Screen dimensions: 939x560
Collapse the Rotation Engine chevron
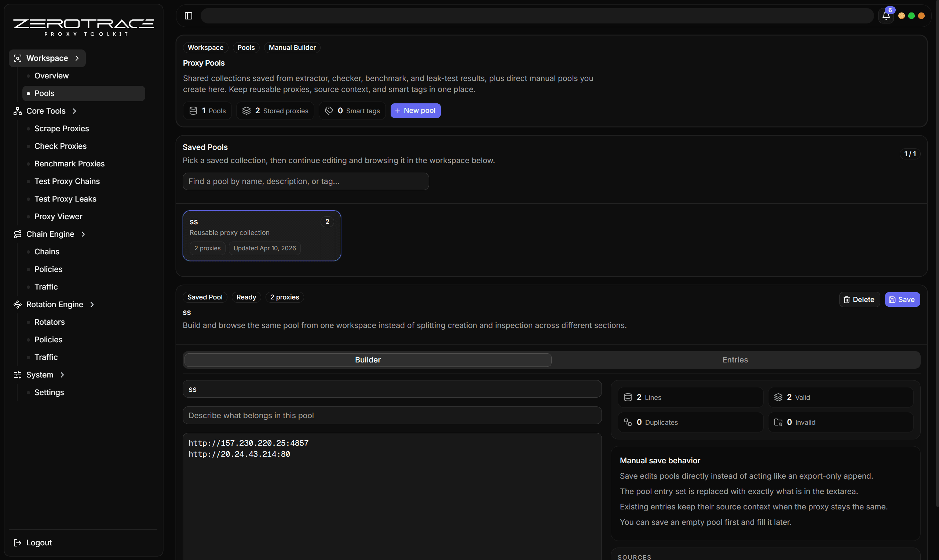(x=92, y=305)
